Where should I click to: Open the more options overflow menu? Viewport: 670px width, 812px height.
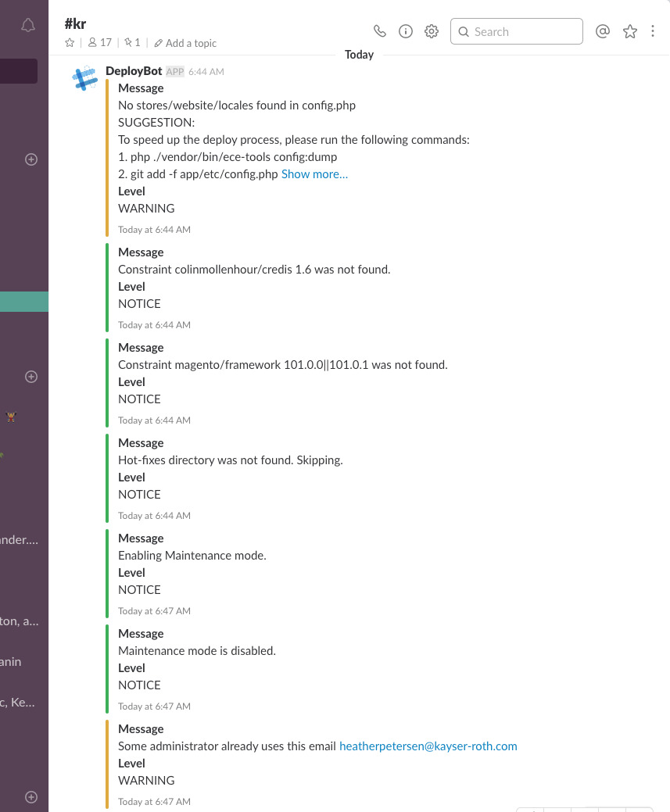[x=653, y=31]
